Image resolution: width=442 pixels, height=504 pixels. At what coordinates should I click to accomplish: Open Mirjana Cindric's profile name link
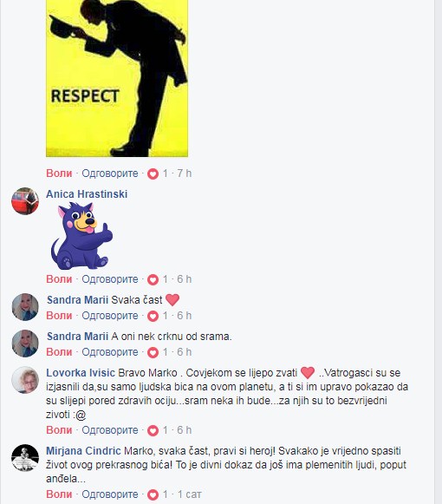pos(83,450)
